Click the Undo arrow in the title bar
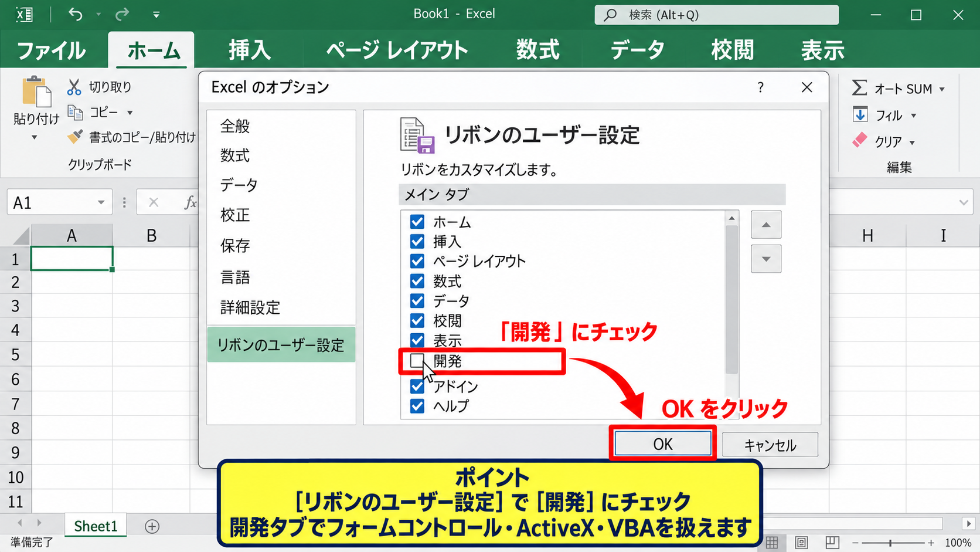Image resolution: width=980 pixels, height=552 pixels. click(x=76, y=14)
